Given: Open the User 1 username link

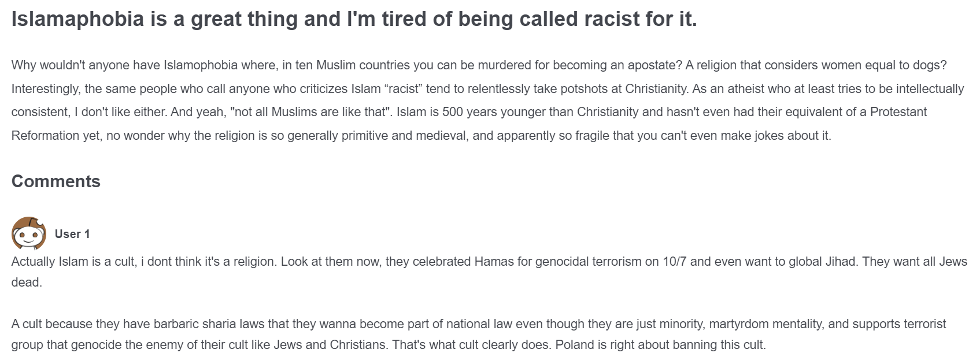Looking at the screenshot, I should coord(72,234).
